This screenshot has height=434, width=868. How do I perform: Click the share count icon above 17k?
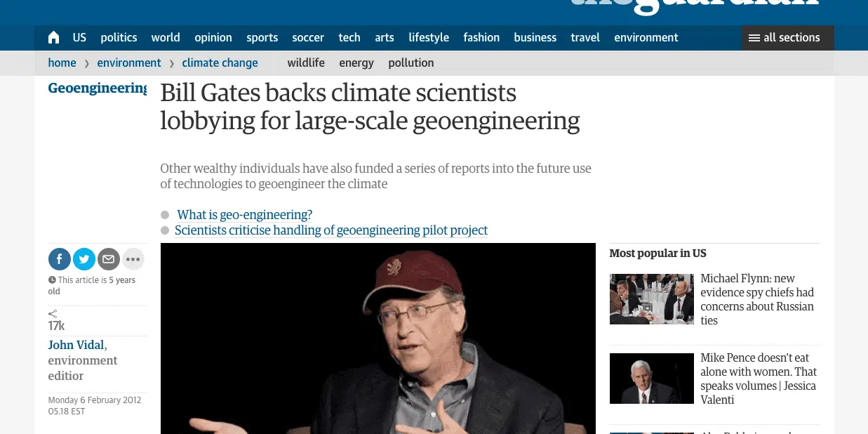pos(53,314)
